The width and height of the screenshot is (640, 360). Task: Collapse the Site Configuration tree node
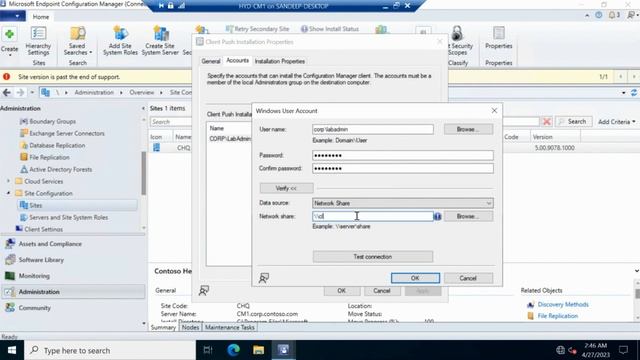point(8,193)
